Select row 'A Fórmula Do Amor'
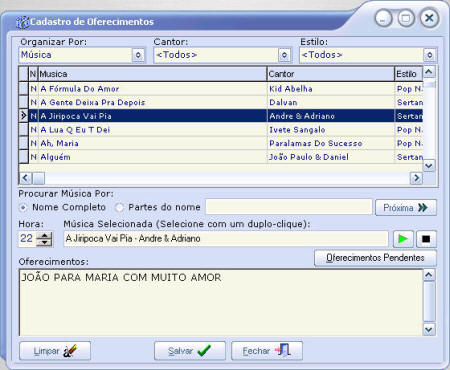This screenshot has width=450, height=370. click(221, 89)
